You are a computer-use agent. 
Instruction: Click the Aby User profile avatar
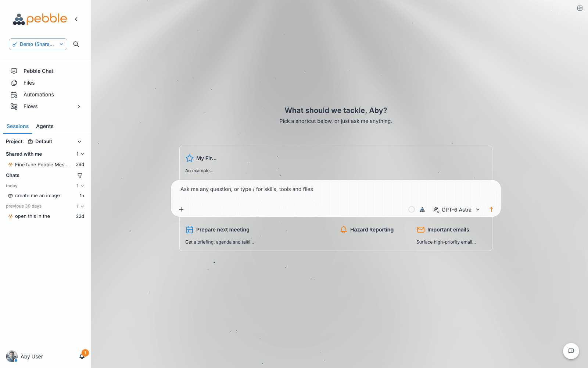pos(12,356)
